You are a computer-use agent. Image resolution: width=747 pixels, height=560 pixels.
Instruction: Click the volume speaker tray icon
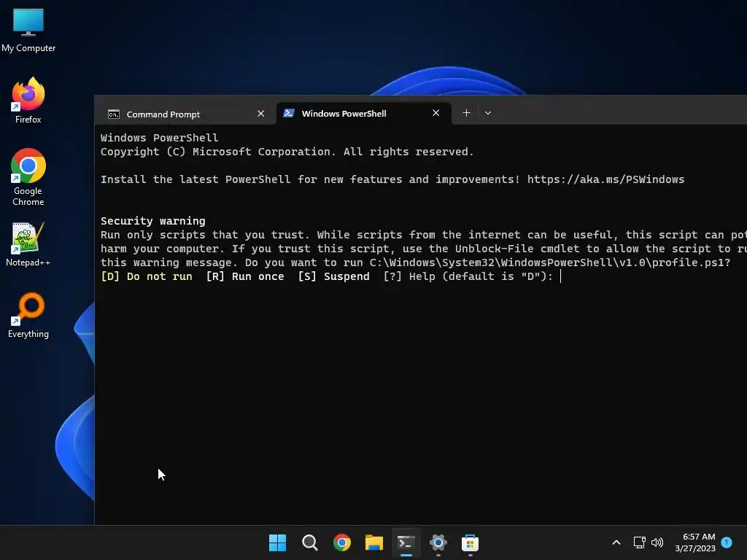657,542
